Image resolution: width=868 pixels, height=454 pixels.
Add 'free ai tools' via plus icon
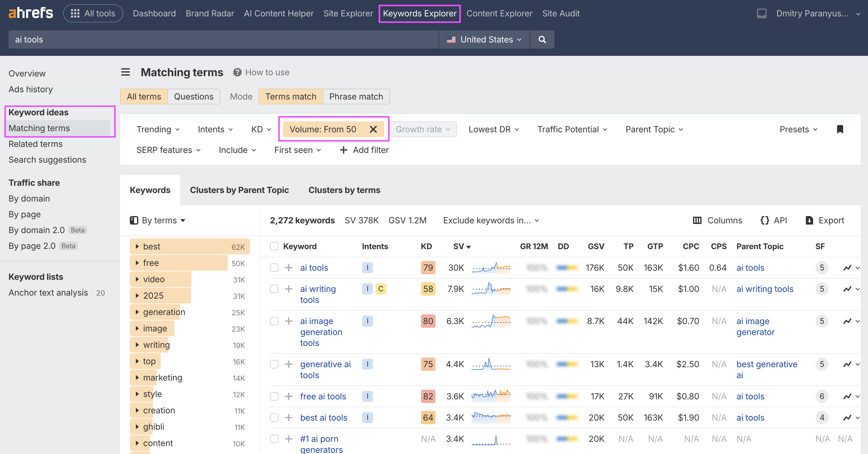coord(288,396)
